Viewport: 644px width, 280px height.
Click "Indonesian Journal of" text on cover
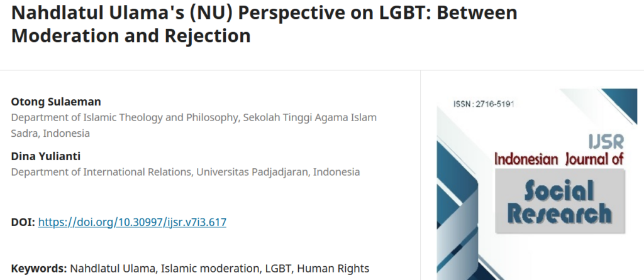558,159
